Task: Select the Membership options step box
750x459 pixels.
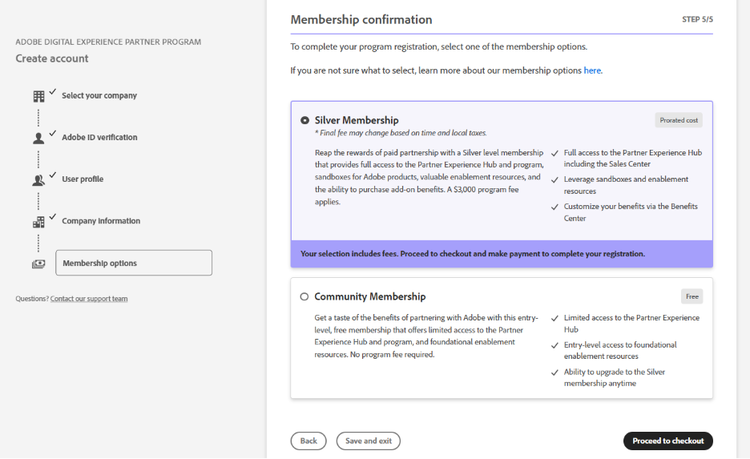Action: point(133,263)
